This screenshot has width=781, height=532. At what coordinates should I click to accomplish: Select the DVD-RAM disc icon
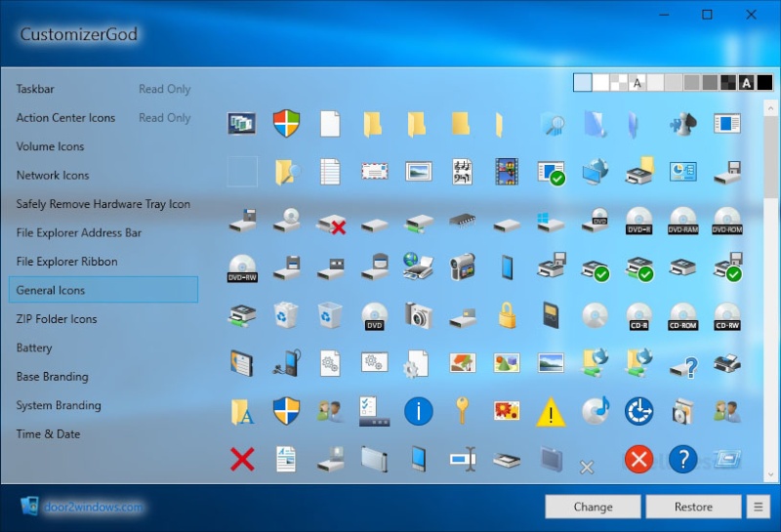point(682,221)
